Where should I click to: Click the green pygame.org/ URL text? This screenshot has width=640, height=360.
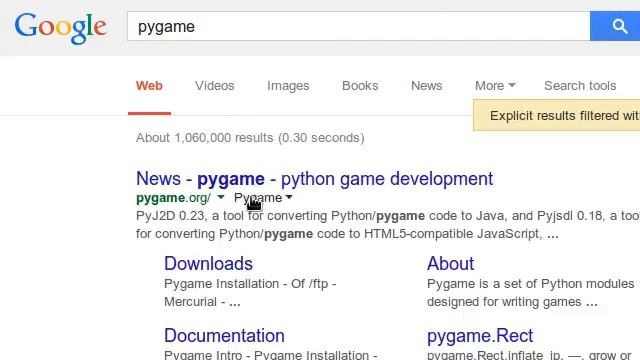click(173, 198)
